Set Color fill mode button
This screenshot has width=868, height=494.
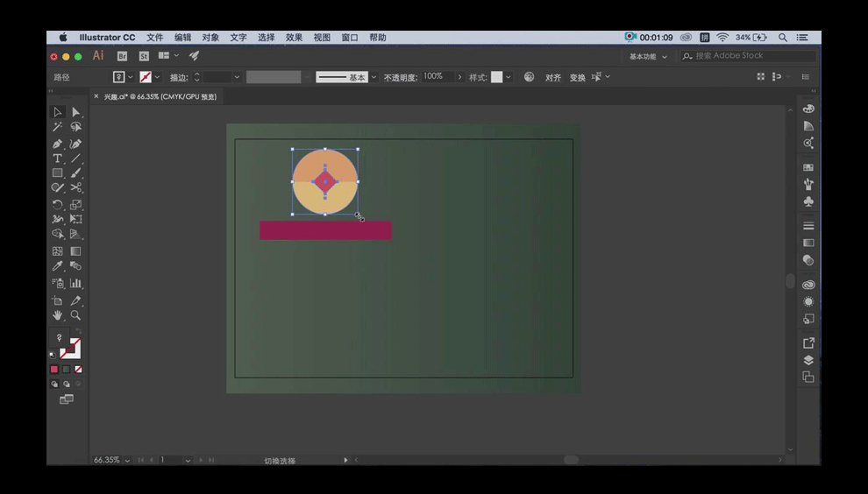[x=54, y=369]
